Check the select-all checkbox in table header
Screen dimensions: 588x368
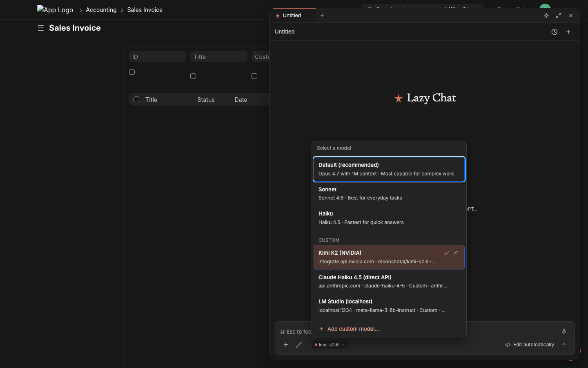[136, 99]
